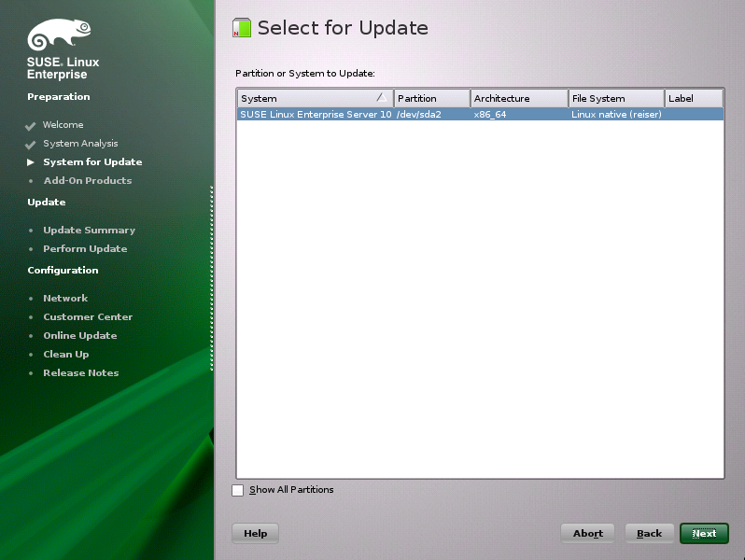Click the Network step

coord(65,298)
